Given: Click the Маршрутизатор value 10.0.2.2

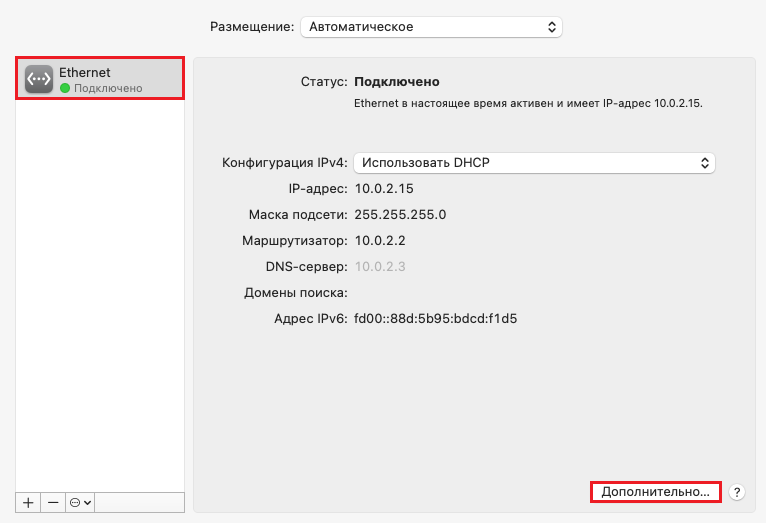Looking at the screenshot, I should (380, 241).
